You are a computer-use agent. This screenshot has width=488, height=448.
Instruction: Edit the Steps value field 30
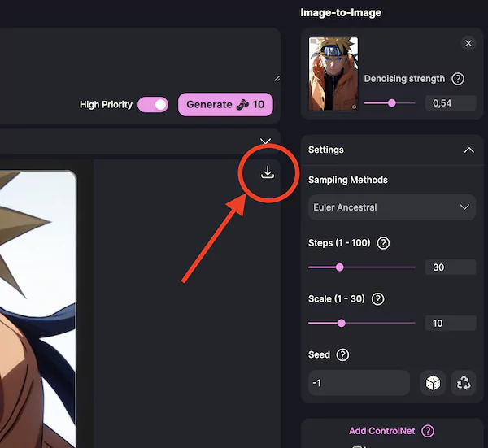point(451,267)
